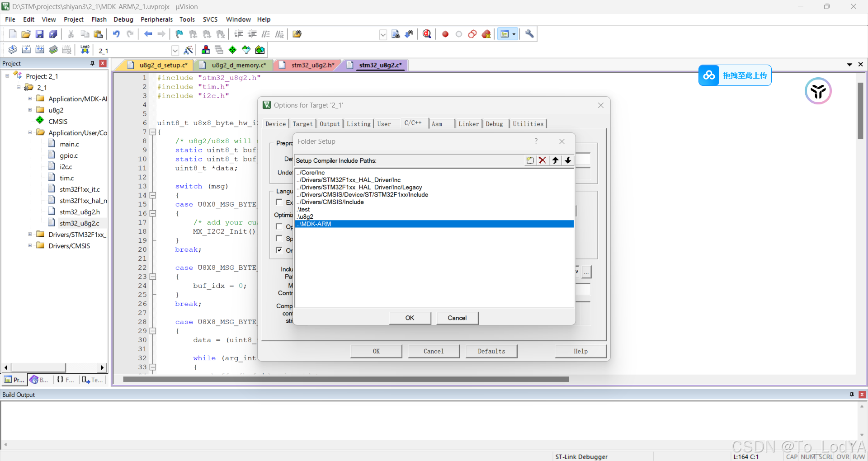
Task: Kill all breakpoints icon
Action: point(486,34)
